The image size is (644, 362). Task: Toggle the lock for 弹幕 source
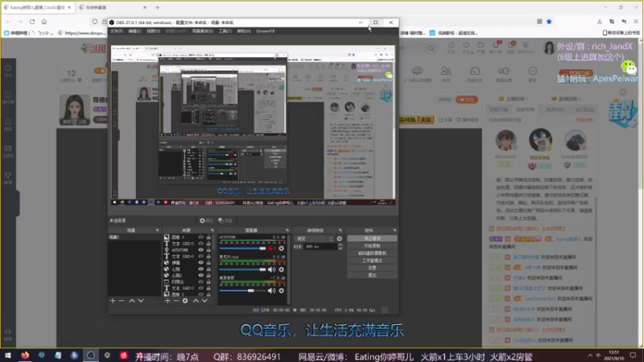coord(208,263)
